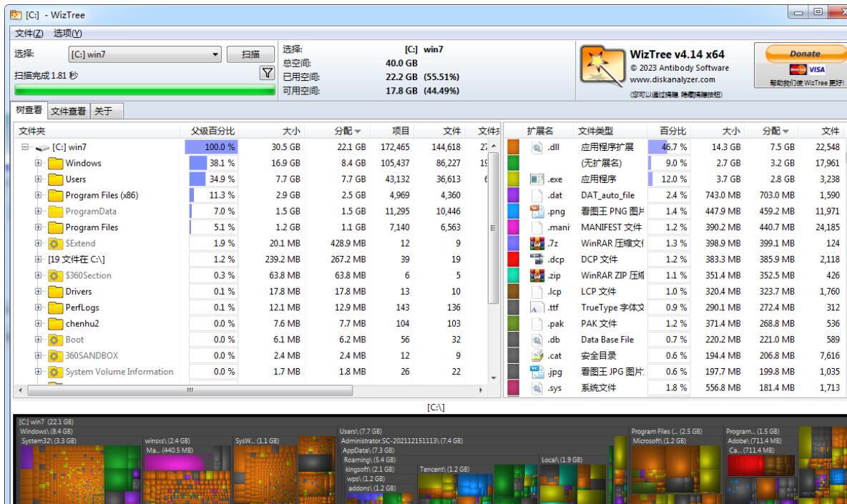Screen dimensions: 847x504
Task: Click the filter funnel icon
Action: point(267,73)
